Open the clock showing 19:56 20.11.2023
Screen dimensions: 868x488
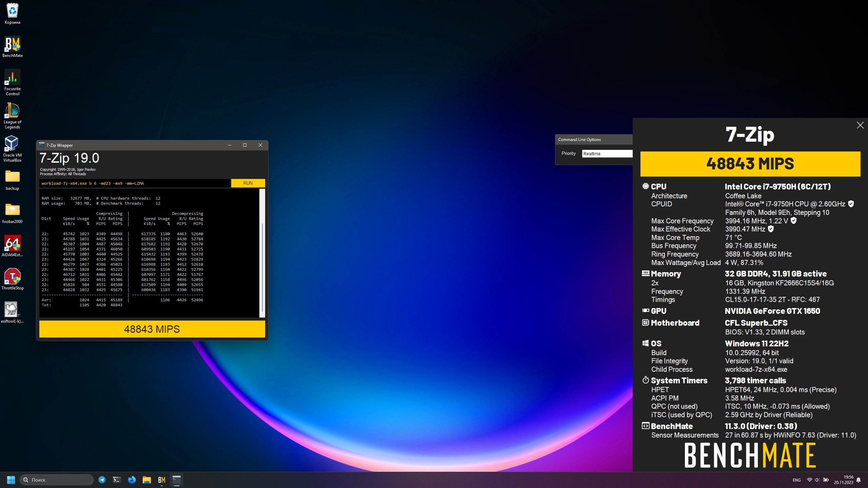coord(844,480)
